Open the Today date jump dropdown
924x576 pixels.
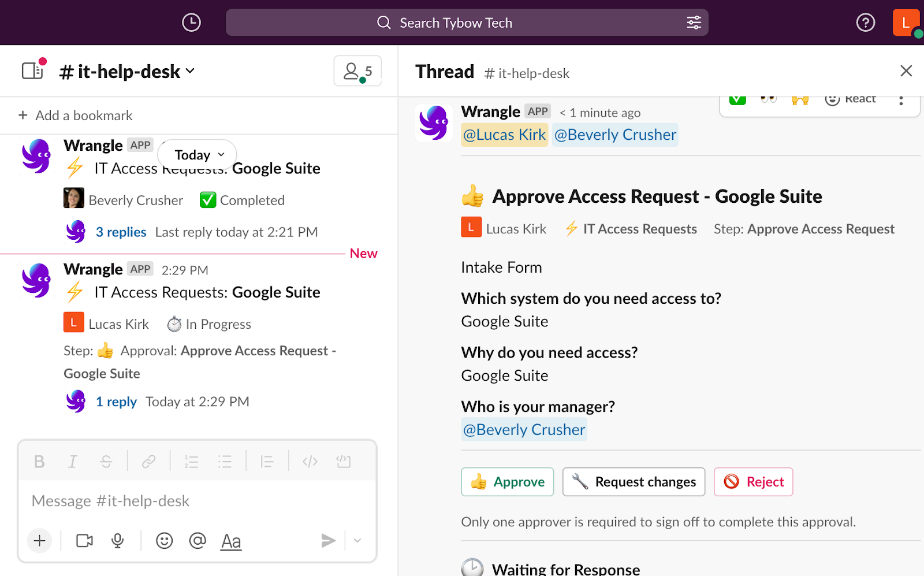[x=198, y=155]
